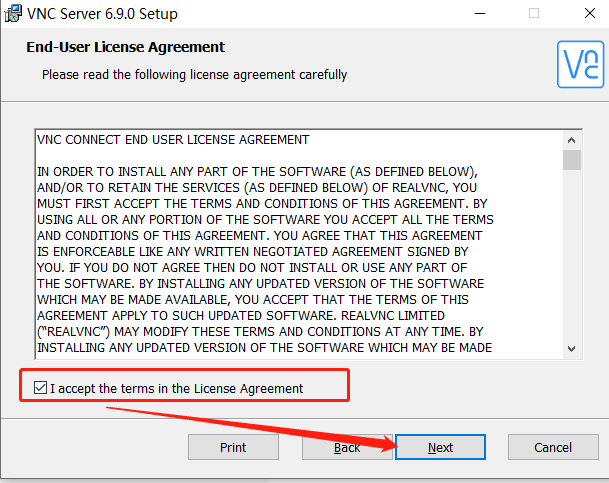Minimize the VNC Server Setup window

pyautogui.click(x=487, y=13)
